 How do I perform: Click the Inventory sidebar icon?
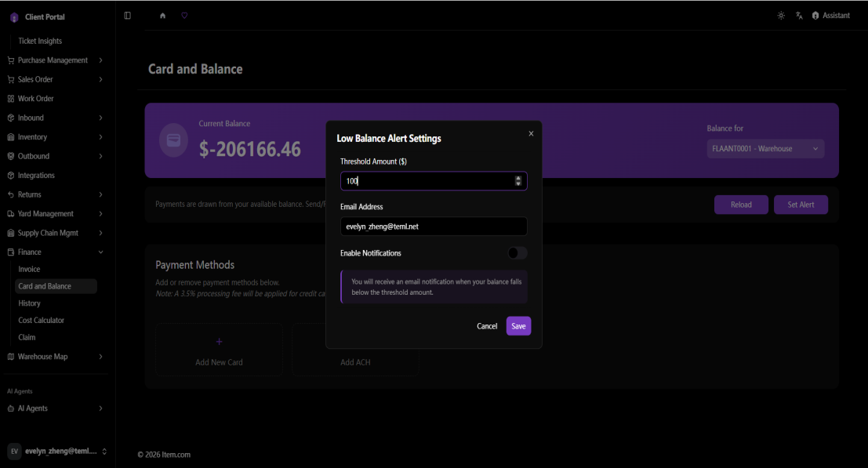pyautogui.click(x=10, y=137)
